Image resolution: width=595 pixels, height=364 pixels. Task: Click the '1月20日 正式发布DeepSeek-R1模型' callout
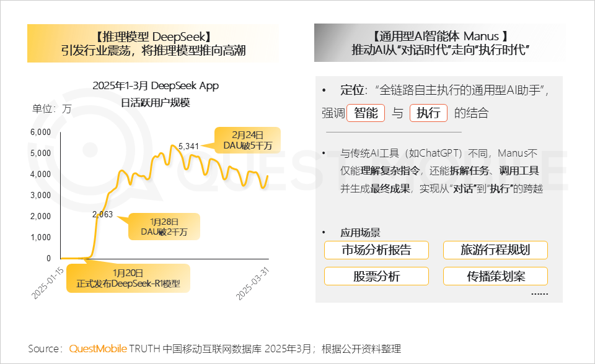128,279
